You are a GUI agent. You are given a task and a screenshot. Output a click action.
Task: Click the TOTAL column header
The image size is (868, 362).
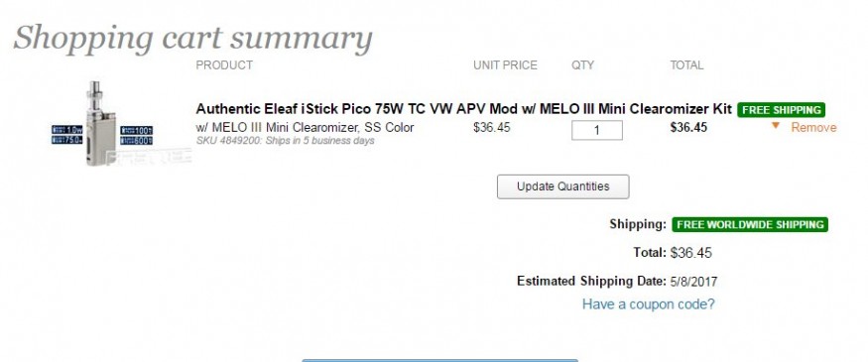tap(686, 65)
